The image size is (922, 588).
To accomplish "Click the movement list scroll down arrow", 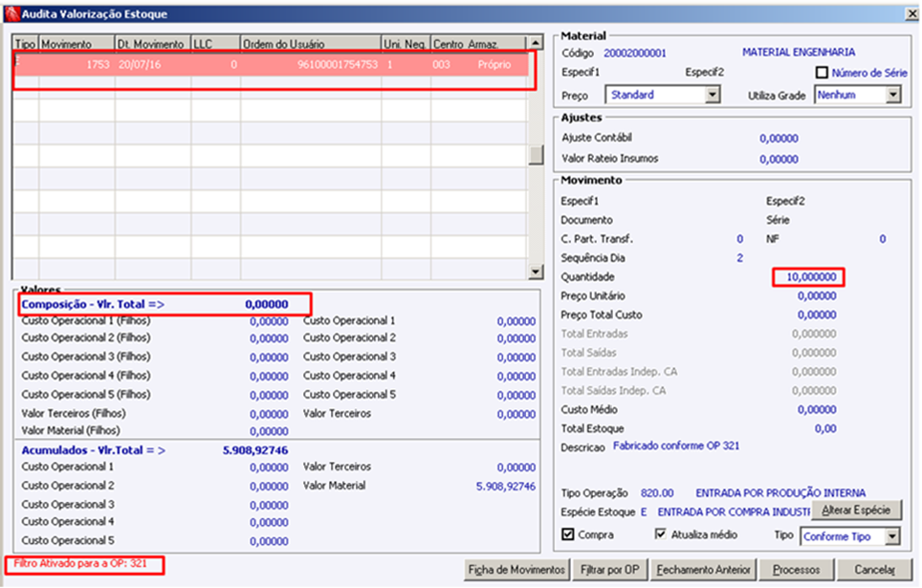I will (x=535, y=272).
